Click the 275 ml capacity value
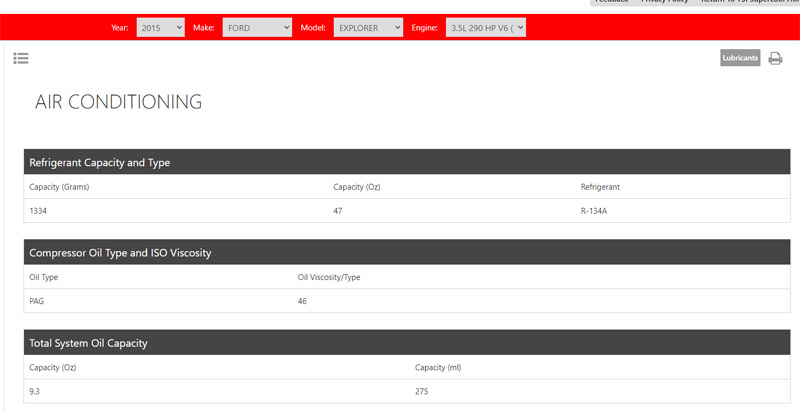This screenshot has width=800, height=413. 421,391
